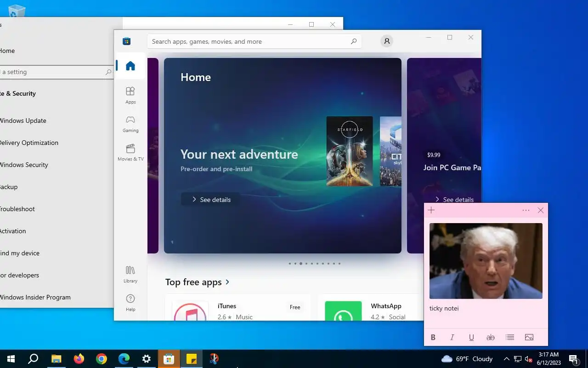The height and width of the screenshot is (368, 588).
Task: Switch to Settings via taskbar gear
Action: click(x=147, y=359)
